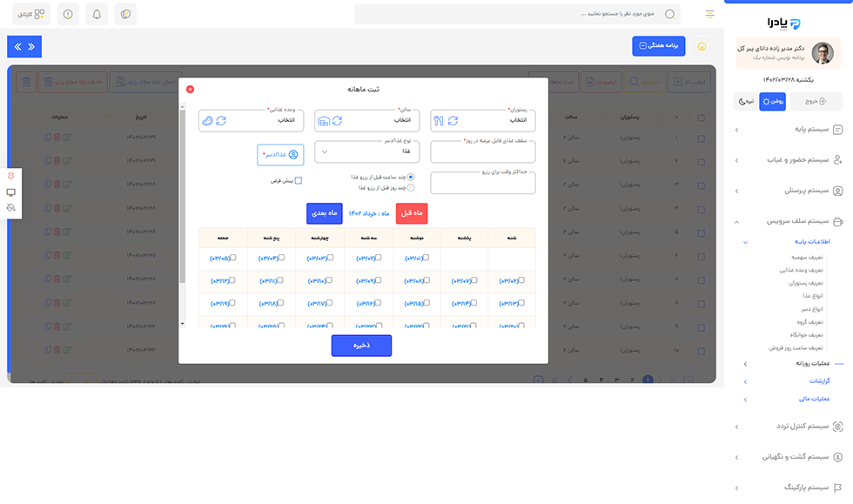
Task: Click the پادرا logo
Action: coord(784,23)
